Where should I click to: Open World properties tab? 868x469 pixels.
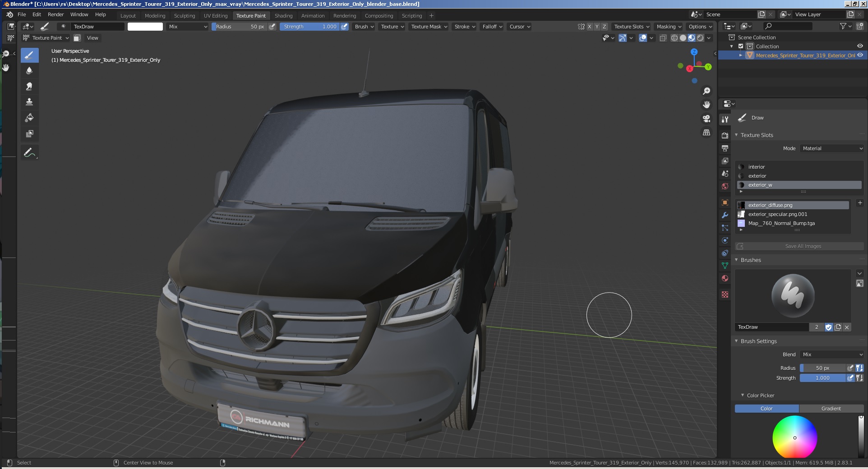[x=725, y=186]
